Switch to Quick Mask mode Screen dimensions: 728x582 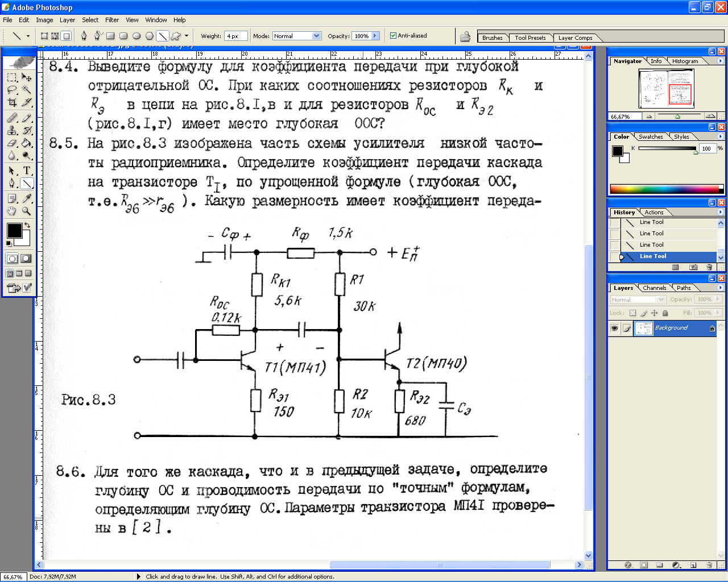(x=26, y=259)
